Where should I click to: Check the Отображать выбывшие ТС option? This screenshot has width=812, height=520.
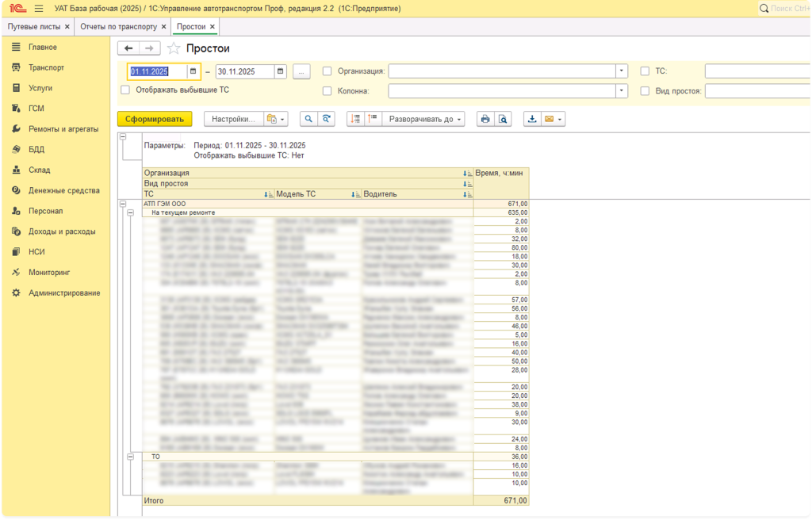click(x=125, y=90)
